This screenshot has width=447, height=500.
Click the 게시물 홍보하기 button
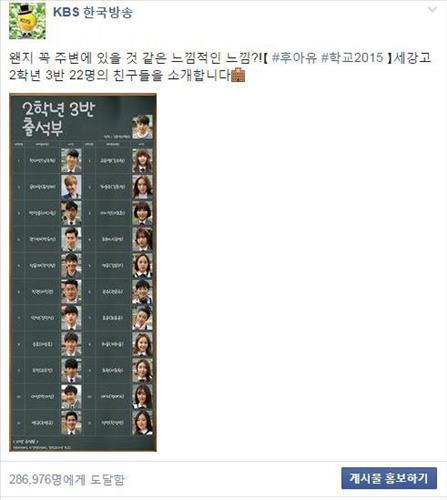(389, 478)
